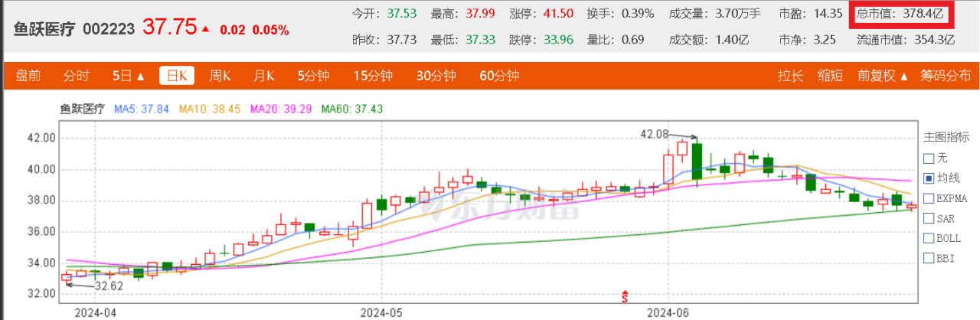Check the 无 indicator option
Image resolution: width=980 pixels, height=320 pixels.
[x=929, y=158]
